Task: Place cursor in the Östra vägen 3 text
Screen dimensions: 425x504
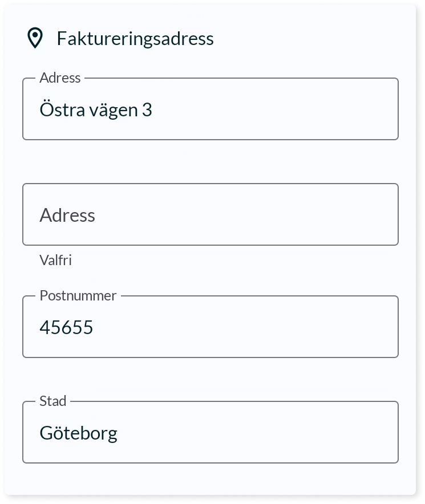Action: [x=96, y=109]
